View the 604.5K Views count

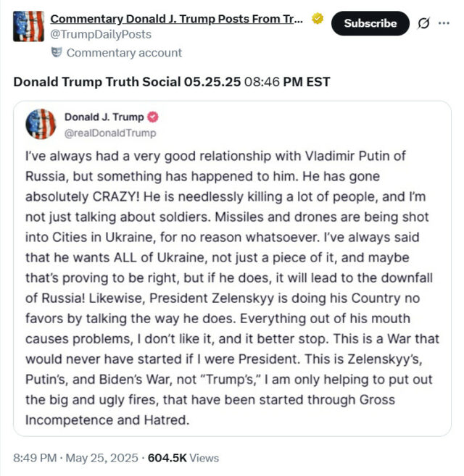pyautogui.click(x=183, y=458)
